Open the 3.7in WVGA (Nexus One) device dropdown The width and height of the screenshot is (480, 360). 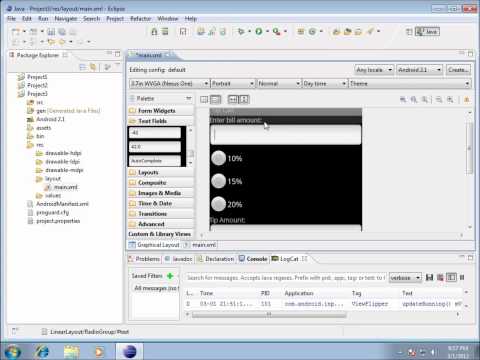(x=169, y=83)
